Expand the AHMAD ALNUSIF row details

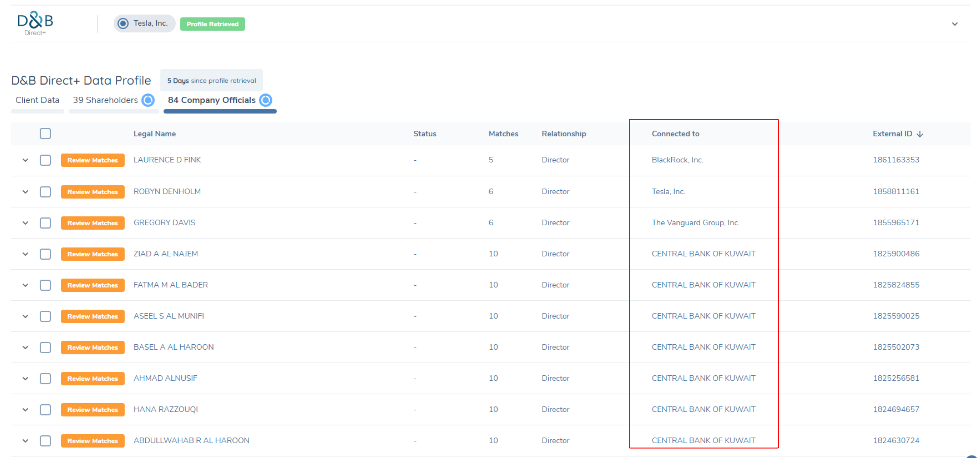coord(25,379)
